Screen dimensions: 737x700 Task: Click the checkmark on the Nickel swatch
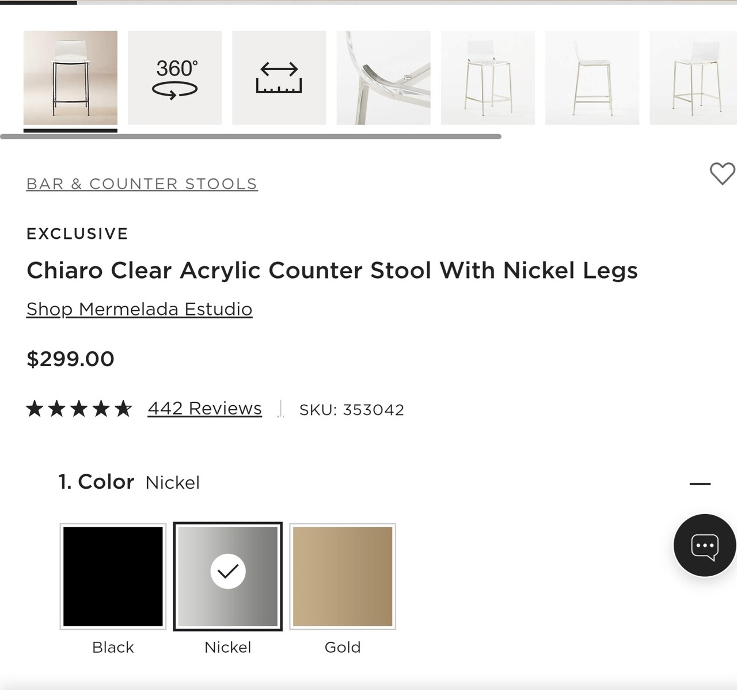pyautogui.click(x=228, y=571)
